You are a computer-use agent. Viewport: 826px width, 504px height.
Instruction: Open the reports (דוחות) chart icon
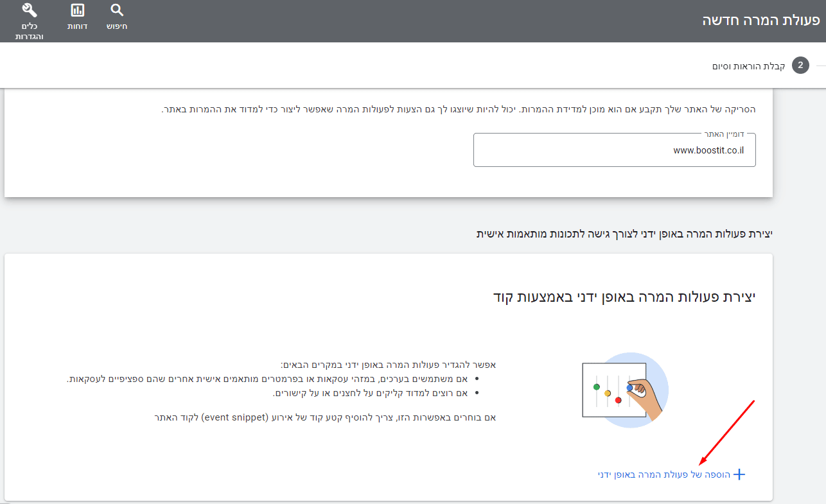coord(78,10)
